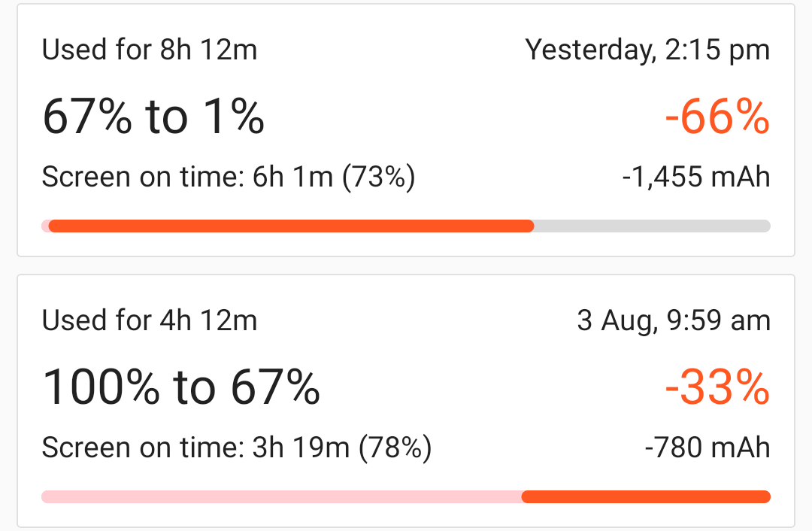This screenshot has width=812, height=531.
Task: Tap the -33% drop value
Action: click(717, 388)
